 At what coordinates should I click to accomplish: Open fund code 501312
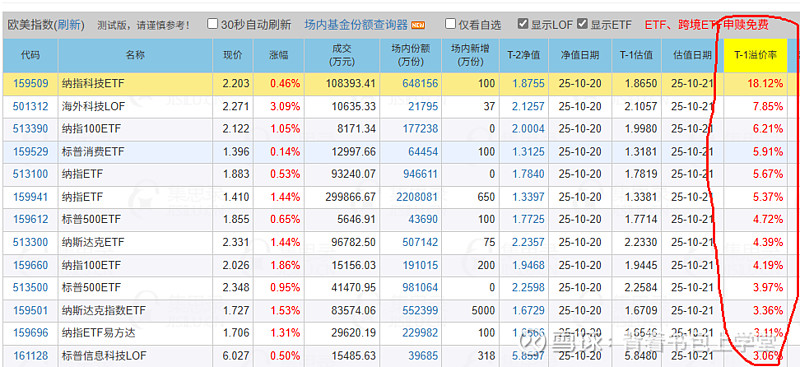[31, 106]
